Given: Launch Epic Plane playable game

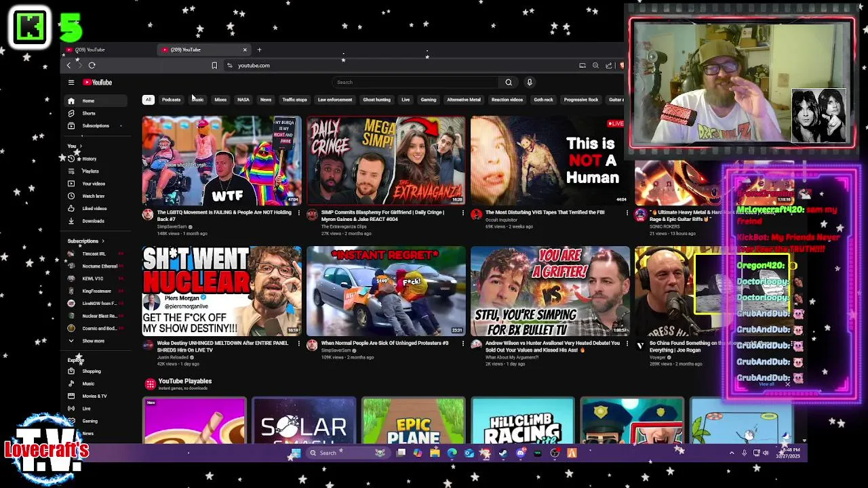Looking at the screenshot, I should (x=414, y=421).
